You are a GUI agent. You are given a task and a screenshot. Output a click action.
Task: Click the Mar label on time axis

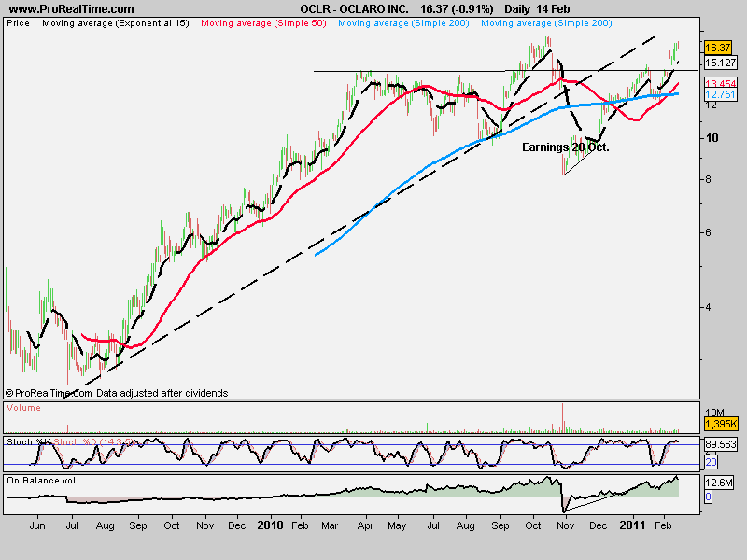tap(330, 525)
